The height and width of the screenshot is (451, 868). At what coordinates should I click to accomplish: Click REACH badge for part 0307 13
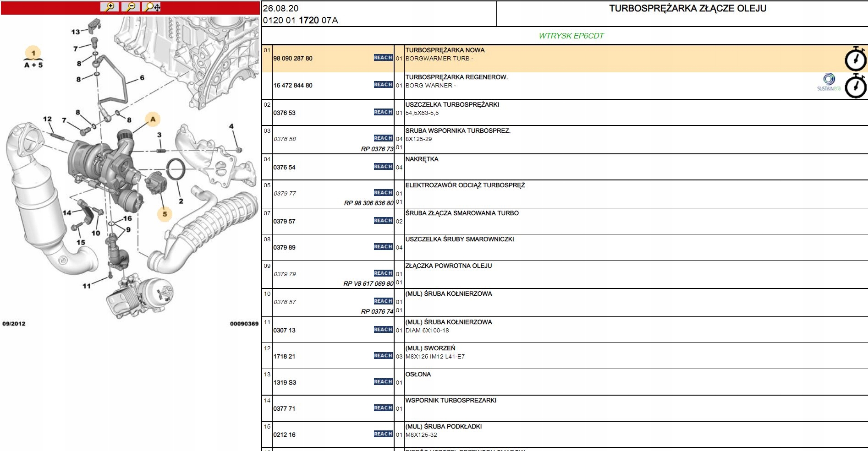click(383, 330)
